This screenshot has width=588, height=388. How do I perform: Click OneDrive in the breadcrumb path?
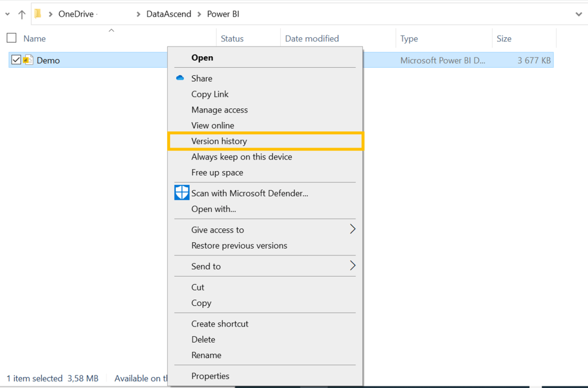(76, 14)
